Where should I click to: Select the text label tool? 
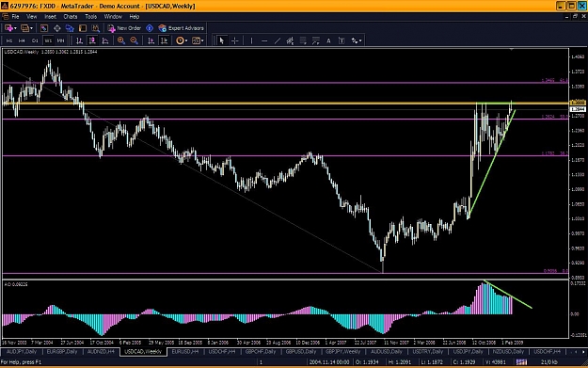click(x=342, y=40)
